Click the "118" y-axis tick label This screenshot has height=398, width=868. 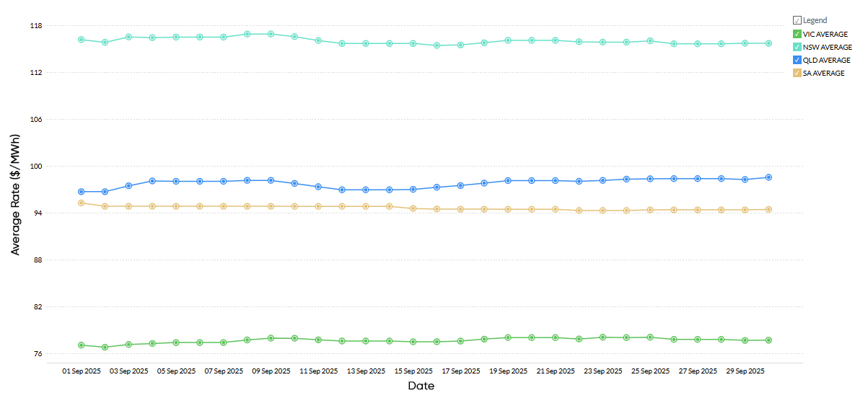(36, 26)
